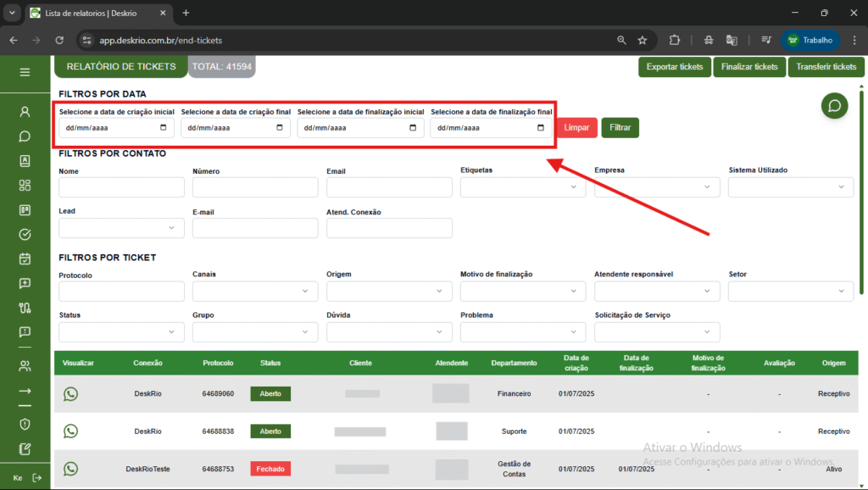Expand the Origem dropdown
Screen dimensions: 868x490
[x=389, y=292]
